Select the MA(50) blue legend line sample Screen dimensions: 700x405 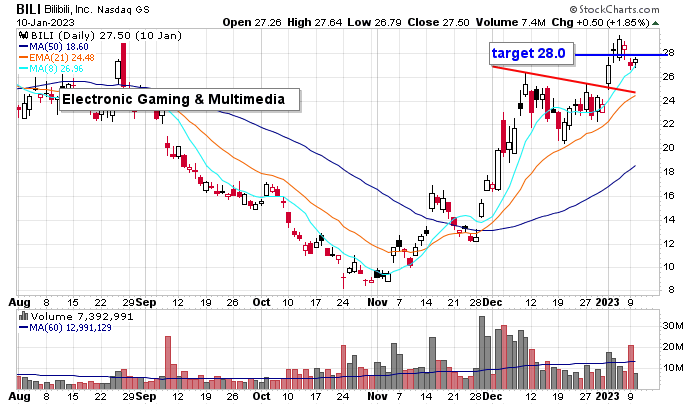pyautogui.click(x=23, y=47)
